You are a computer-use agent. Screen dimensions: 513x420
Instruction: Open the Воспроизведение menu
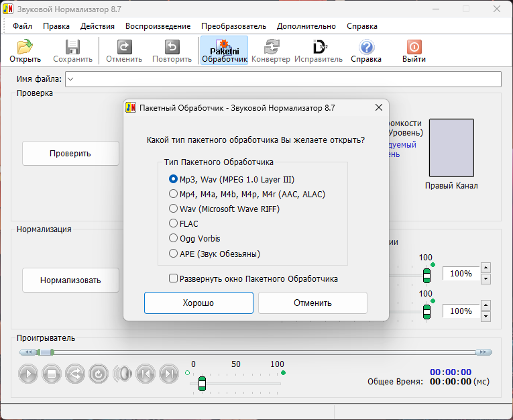[x=158, y=26]
